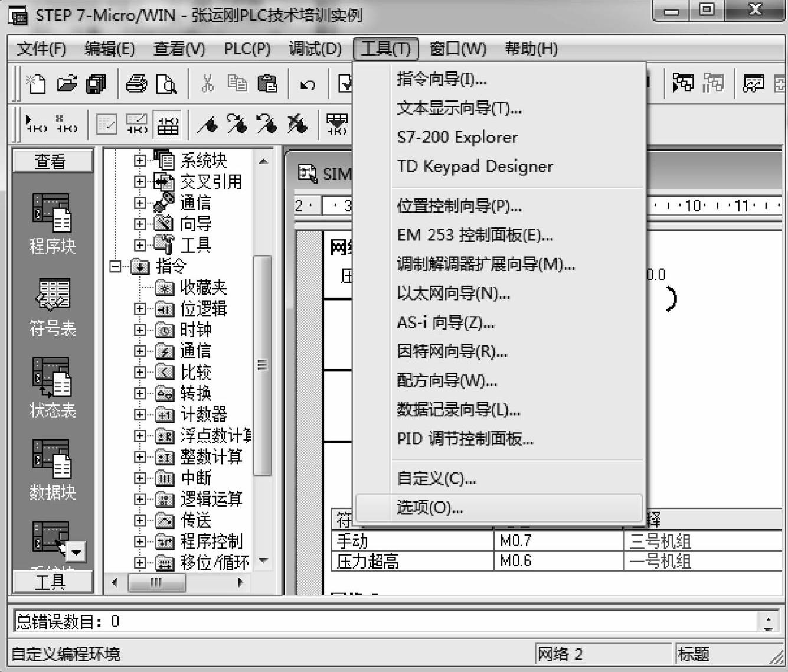
Task: Click the 工具 button at the navigation bar bottom
Action: 53,582
